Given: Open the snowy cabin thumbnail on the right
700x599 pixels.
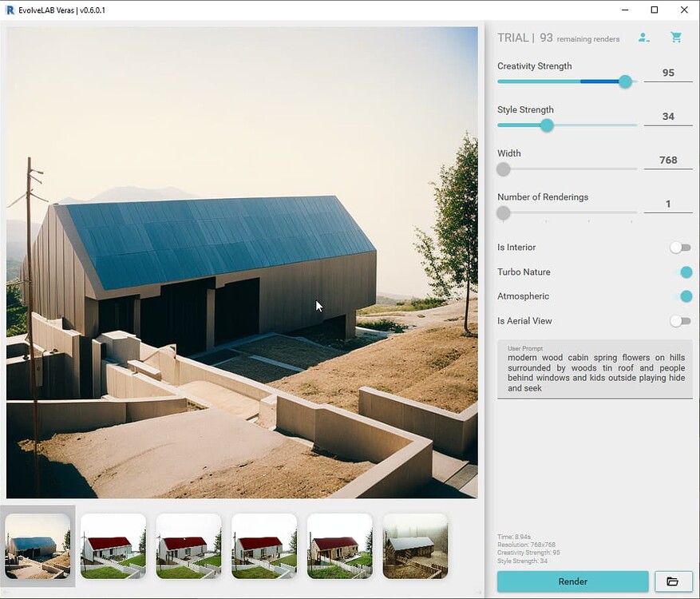Looking at the screenshot, I should click(x=415, y=545).
